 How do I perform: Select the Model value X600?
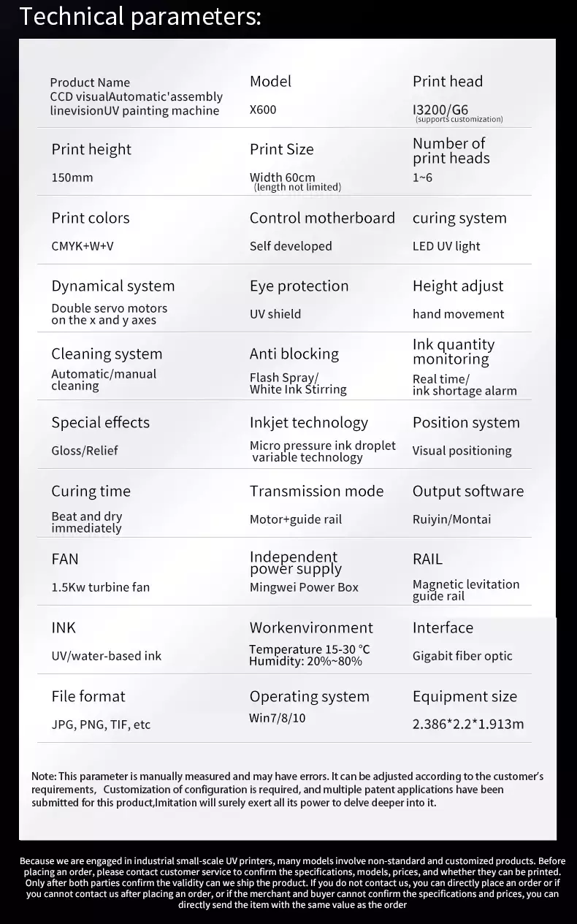[x=263, y=110]
